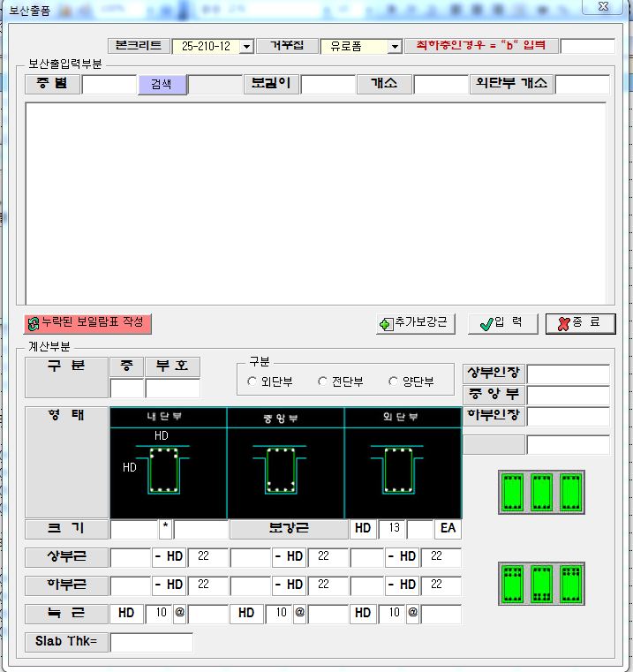Click the 층별 label button
Viewport: 633px width, 672px height.
tap(53, 84)
